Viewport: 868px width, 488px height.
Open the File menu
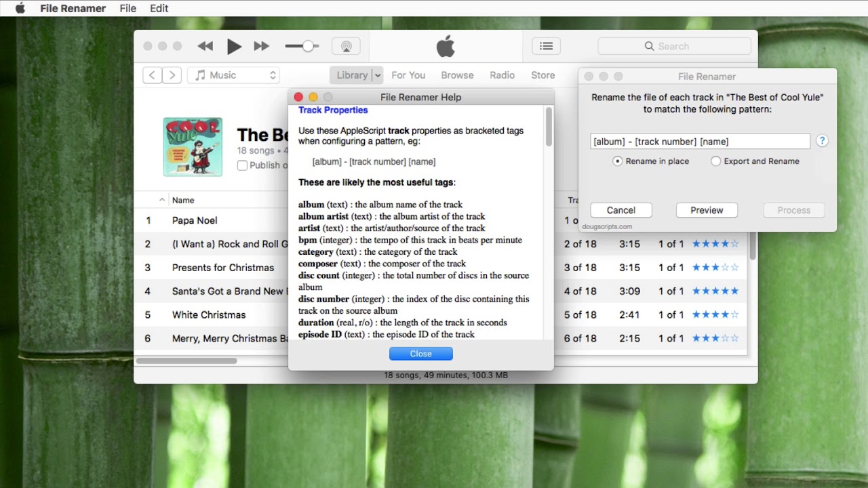[x=127, y=8]
